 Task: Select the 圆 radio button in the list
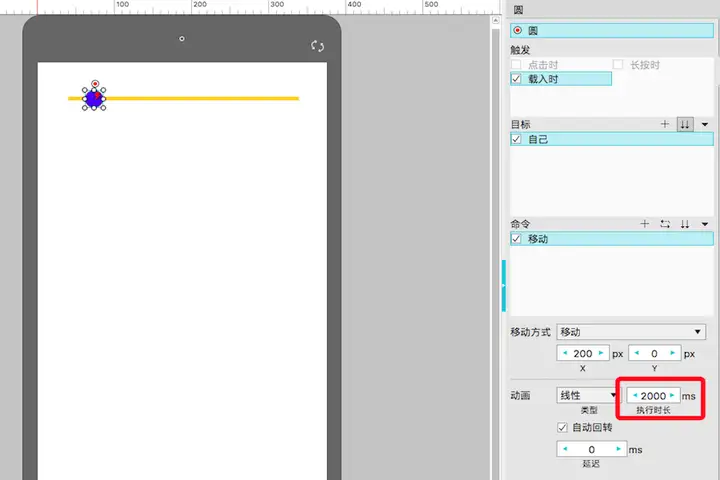click(518, 30)
